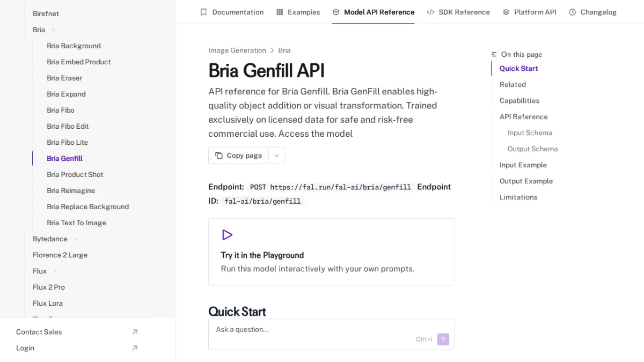The image size is (644, 362).
Task: Jump to Related section in outline
Action: (x=513, y=84)
